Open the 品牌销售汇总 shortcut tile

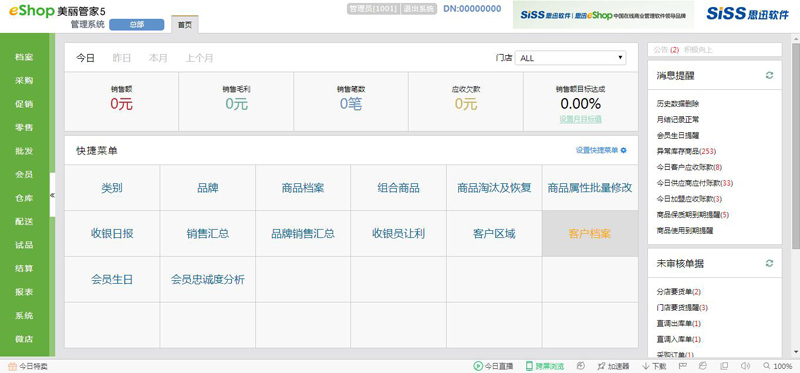click(x=303, y=234)
